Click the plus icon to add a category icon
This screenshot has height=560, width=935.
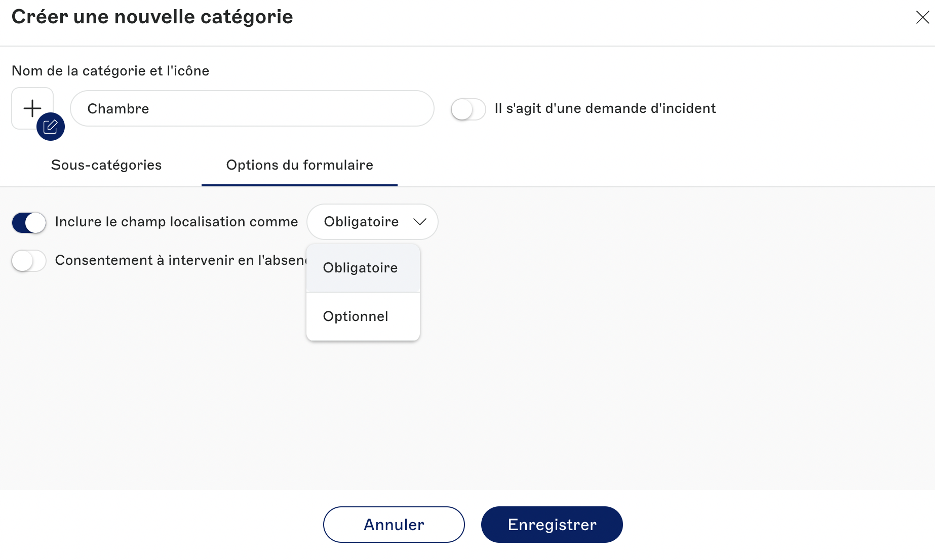coord(32,108)
